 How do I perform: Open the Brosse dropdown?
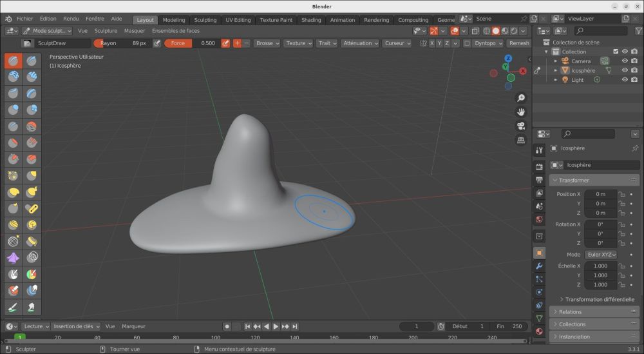tap(267, 43)
